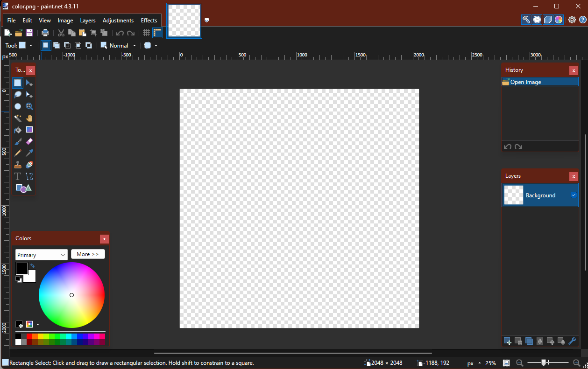Choose Add (union) selection mode
The image size is (588, 369).
(57, 45)
